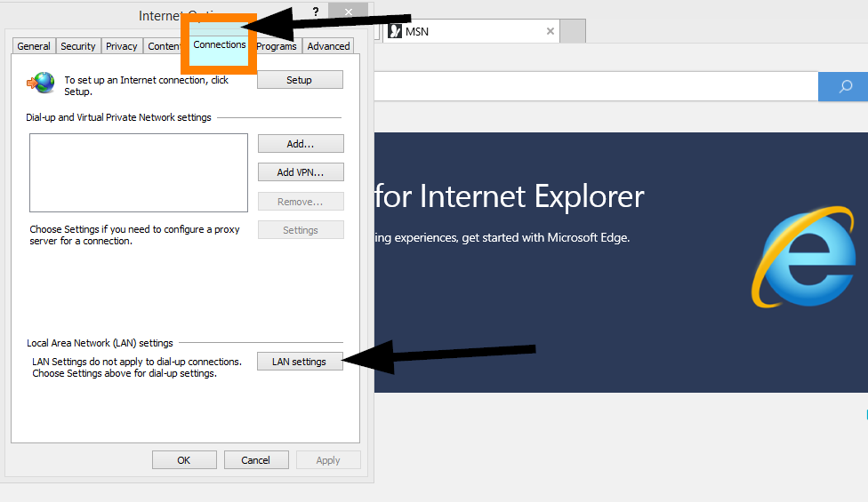Select the MSN browser tab
Viewport: 868px width, 502px height.
point(471,31)
